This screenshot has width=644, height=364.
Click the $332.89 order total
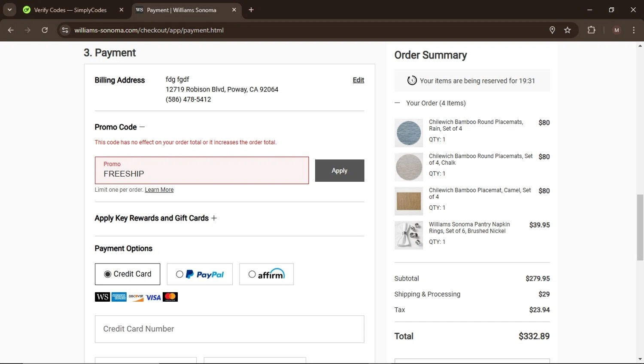click(534, 336)
